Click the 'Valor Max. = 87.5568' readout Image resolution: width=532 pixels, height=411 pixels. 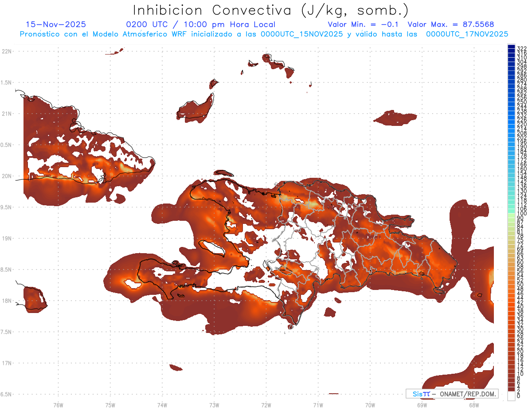pyautogui.click(x=451, y=24)
